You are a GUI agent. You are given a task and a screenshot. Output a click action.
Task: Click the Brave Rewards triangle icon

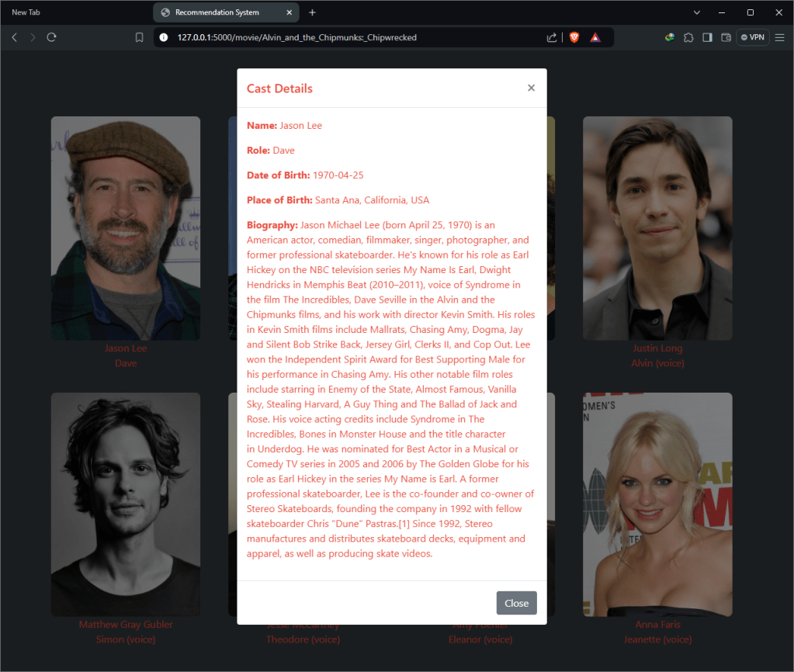tap(595, 37)
